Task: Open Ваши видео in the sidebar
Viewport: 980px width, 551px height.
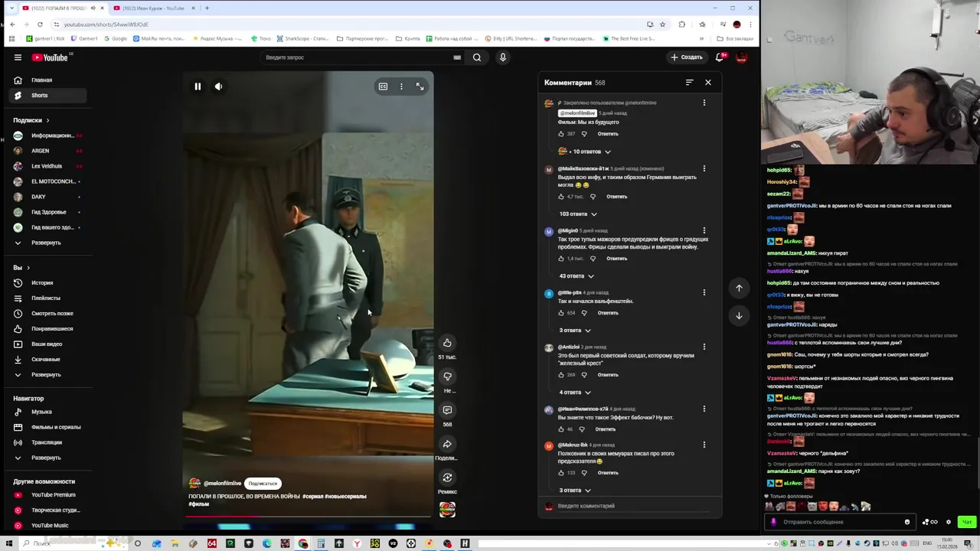Action: [x=46, y=344]
